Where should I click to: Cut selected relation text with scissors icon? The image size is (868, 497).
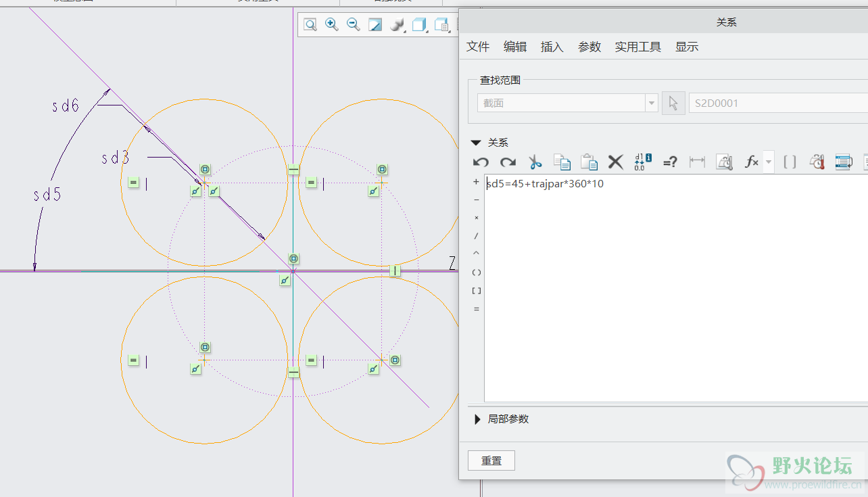pos(535,162)
